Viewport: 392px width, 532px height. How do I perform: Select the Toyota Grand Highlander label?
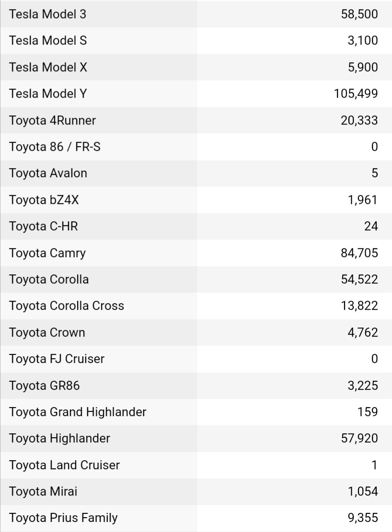coord(78,412)
